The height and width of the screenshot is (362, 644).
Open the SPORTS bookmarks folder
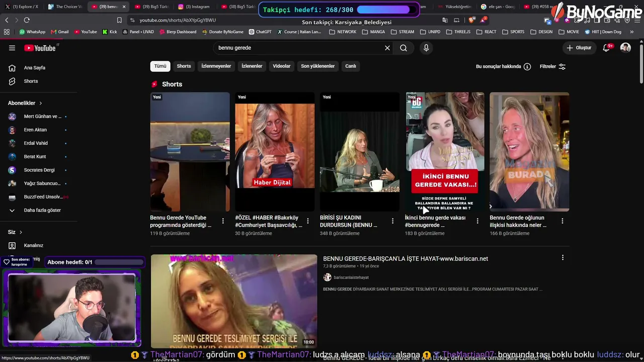click(513, 32)
